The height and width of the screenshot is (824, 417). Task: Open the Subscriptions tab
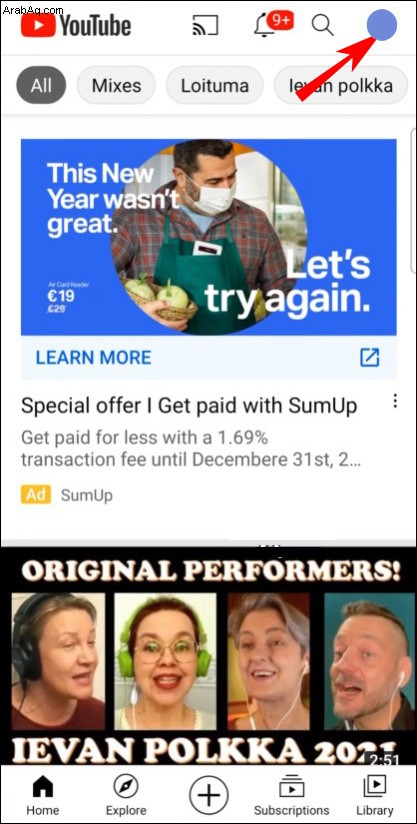(x=291, y=795)
